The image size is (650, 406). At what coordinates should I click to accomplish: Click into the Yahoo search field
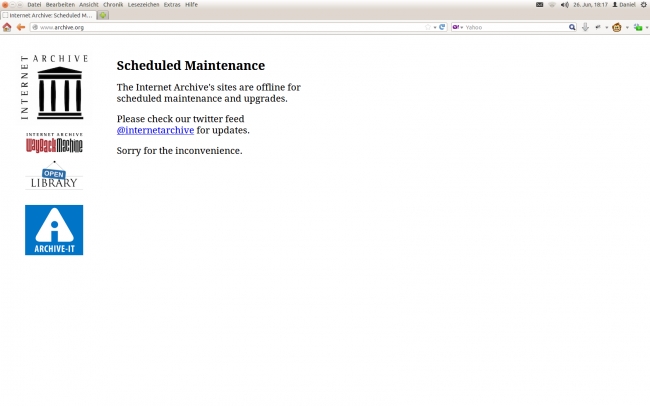pos(516,27)
